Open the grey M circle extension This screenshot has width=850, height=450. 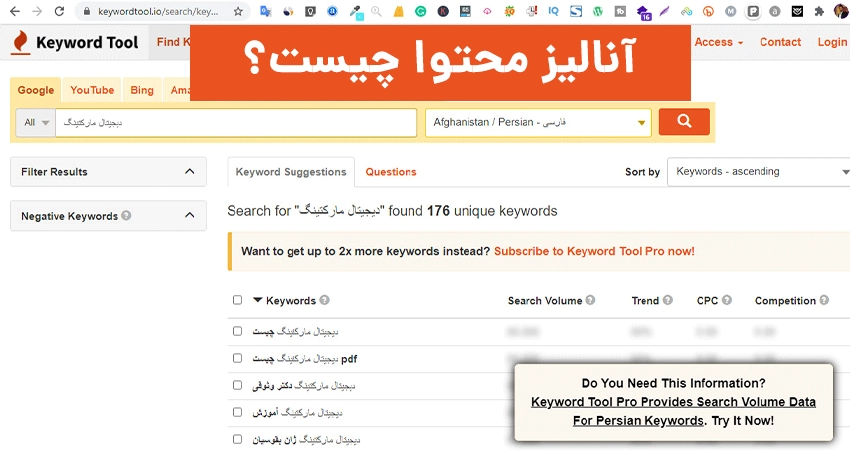click(731, 11)
